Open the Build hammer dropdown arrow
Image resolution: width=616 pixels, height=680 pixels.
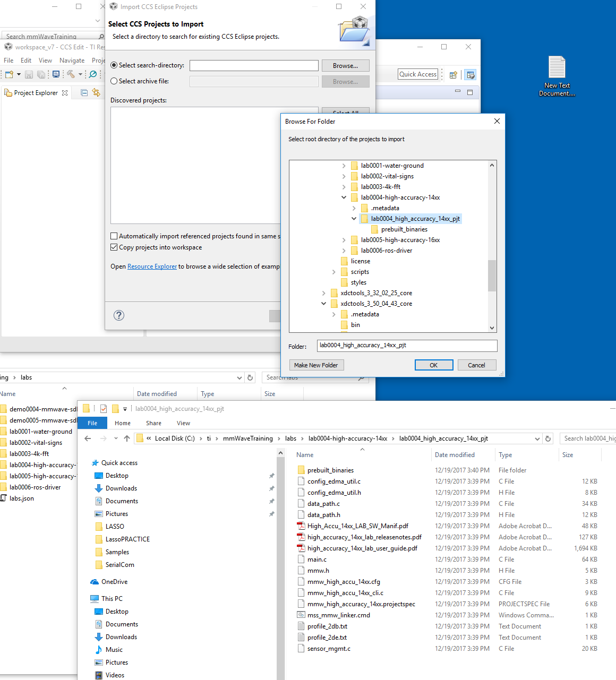pos(80,74)
